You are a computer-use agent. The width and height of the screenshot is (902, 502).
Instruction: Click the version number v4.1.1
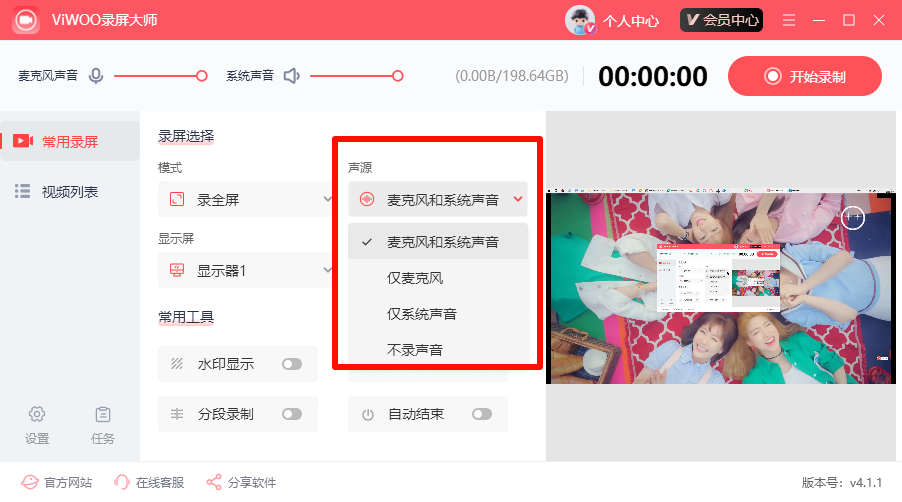(x=866, y=482)
